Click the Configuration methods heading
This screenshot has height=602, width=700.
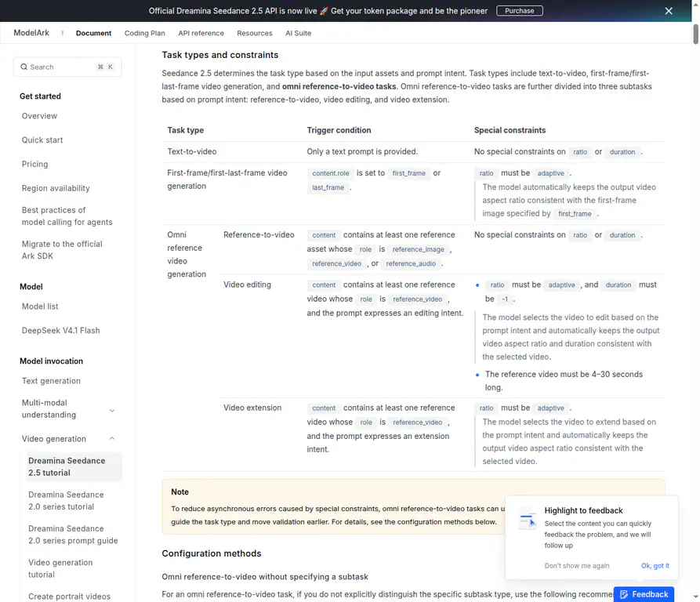(x=212, y=553)
